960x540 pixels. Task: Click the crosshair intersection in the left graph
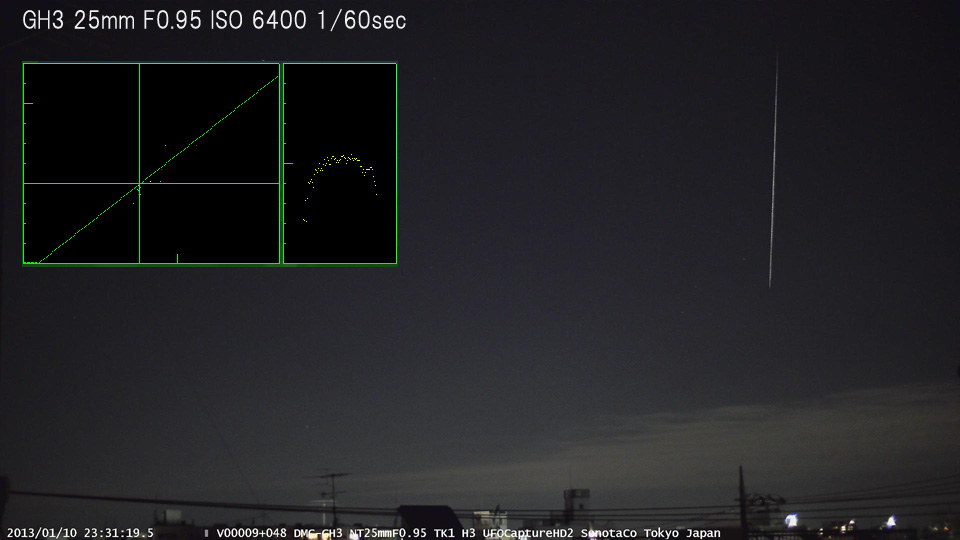coord(139,183)
